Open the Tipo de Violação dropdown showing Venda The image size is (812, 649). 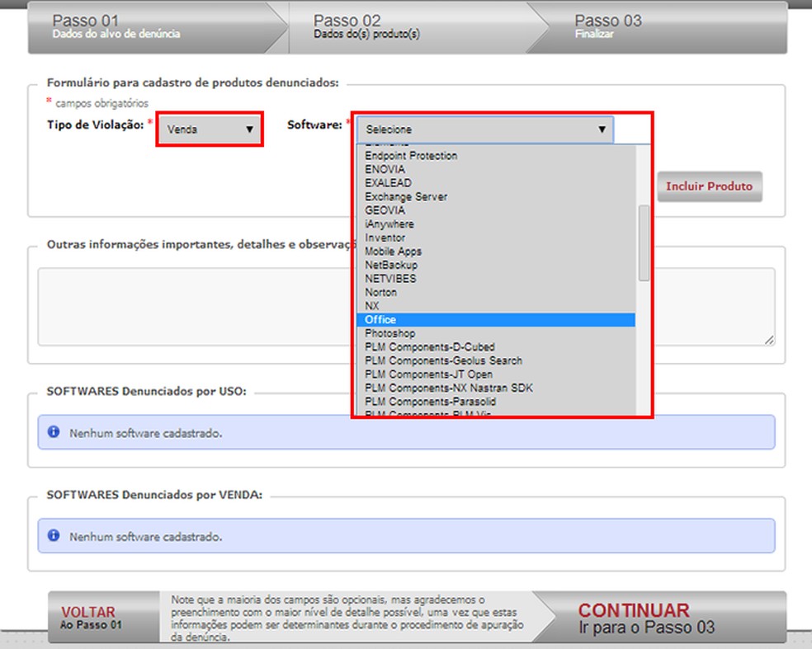point(209,129)
